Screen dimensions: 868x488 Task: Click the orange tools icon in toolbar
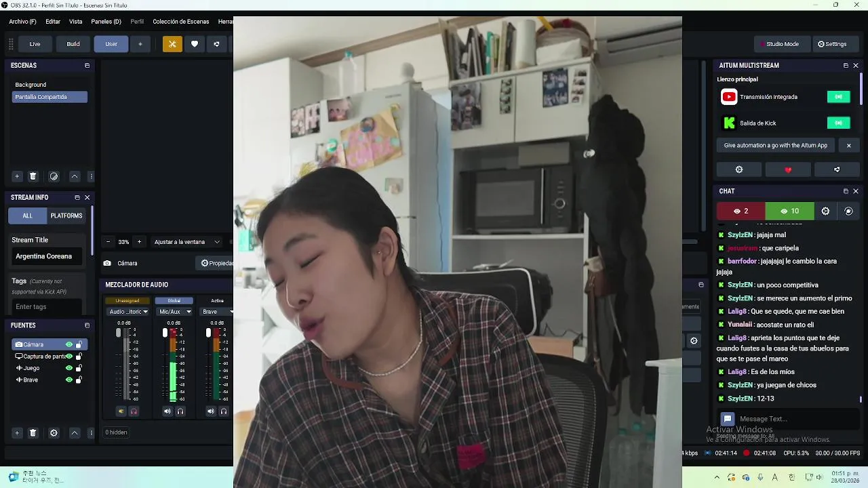[x=172, y=44]
